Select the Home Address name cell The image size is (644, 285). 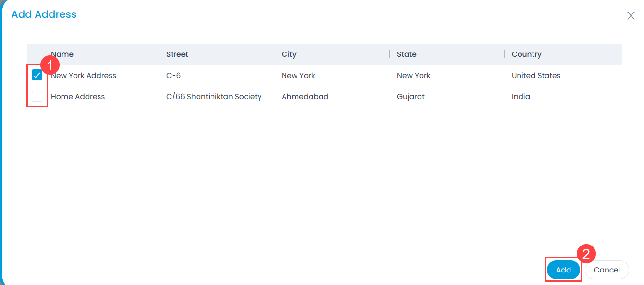[78, 97]
